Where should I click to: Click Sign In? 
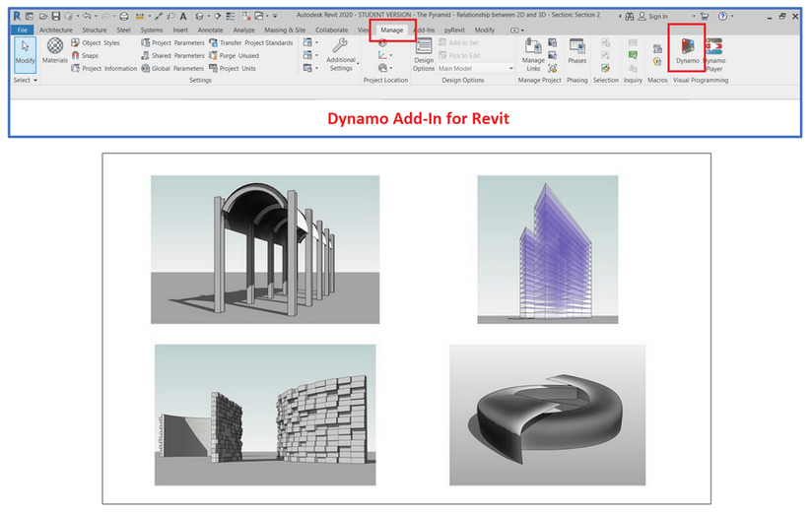pyautogui.click(x=658, y=17)
